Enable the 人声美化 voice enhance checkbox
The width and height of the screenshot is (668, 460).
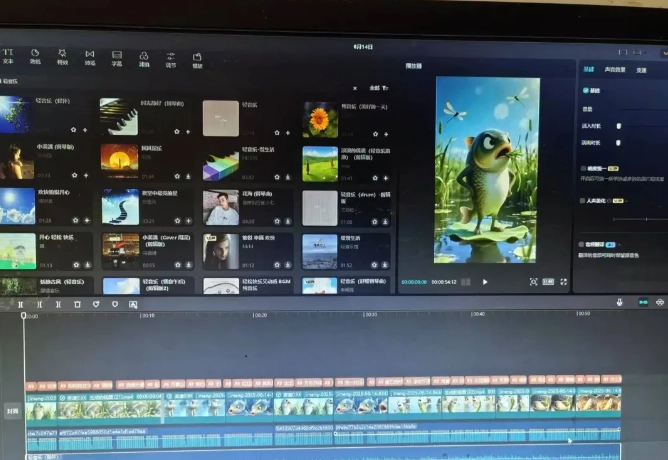[582, 200]
